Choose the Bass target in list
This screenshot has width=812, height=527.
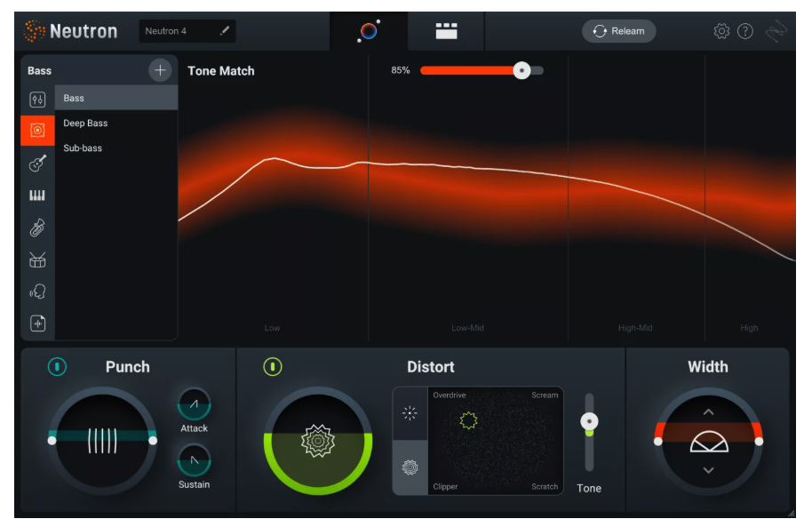coord(116,98)
